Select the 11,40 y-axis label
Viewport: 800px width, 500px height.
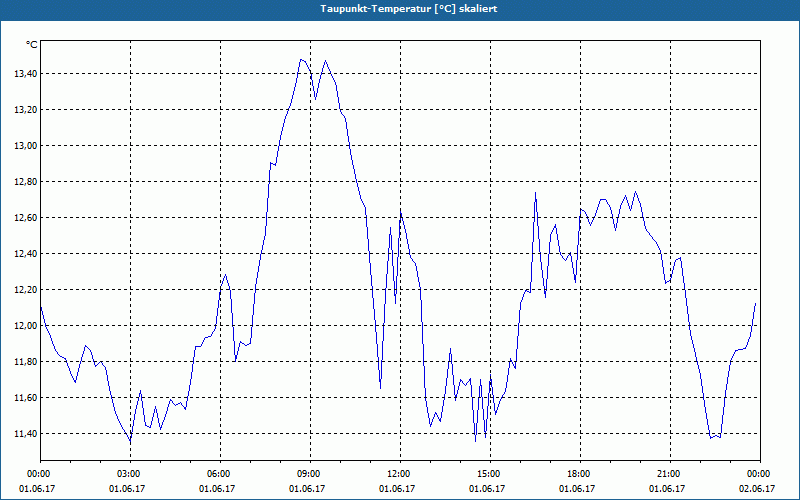click(25, 434)
